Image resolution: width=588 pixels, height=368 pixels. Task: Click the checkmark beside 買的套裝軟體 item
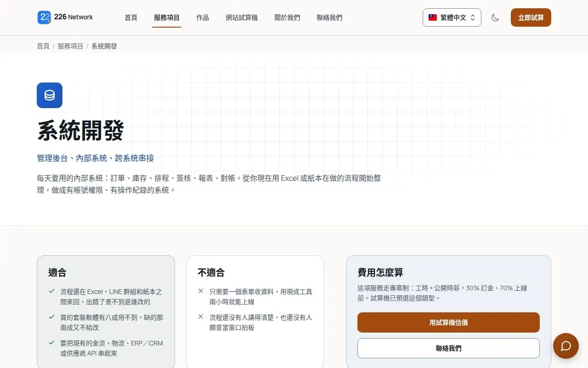(52, 317)
